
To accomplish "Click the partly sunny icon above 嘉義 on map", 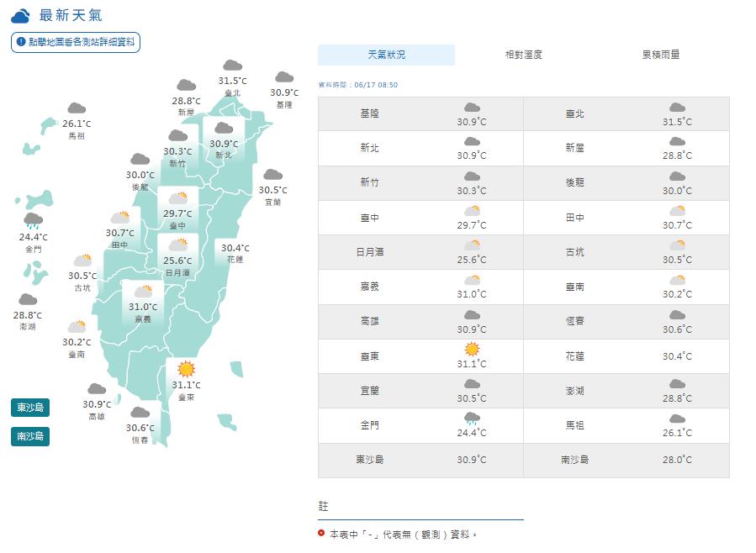I will point(143,291).
